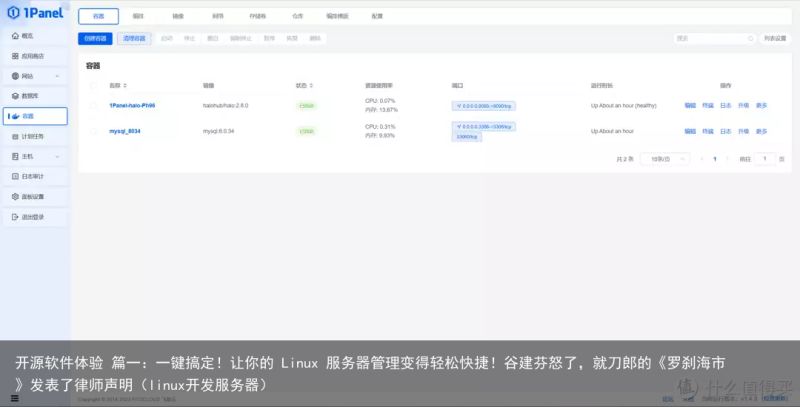Switch to the 网络 networks tab
800x407 pixels.
coord(218,16)
